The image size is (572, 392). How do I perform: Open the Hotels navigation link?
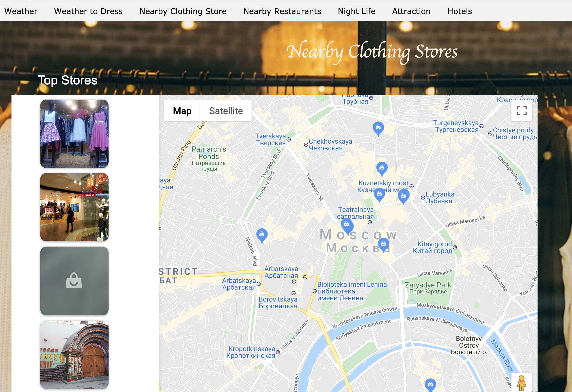pyautogui.click(x=460, y=11)
